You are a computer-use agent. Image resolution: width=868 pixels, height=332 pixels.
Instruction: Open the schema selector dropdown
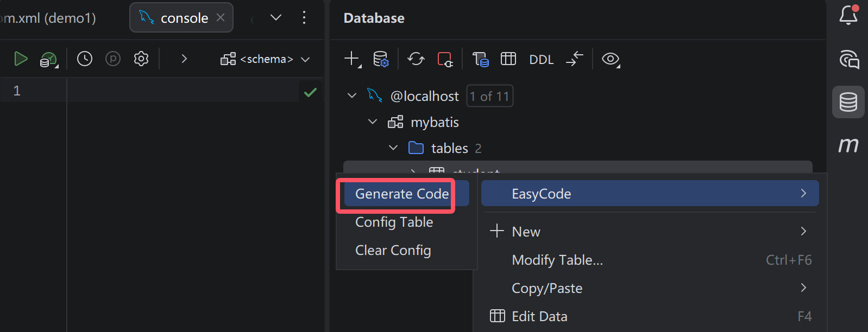pos(266,59)
